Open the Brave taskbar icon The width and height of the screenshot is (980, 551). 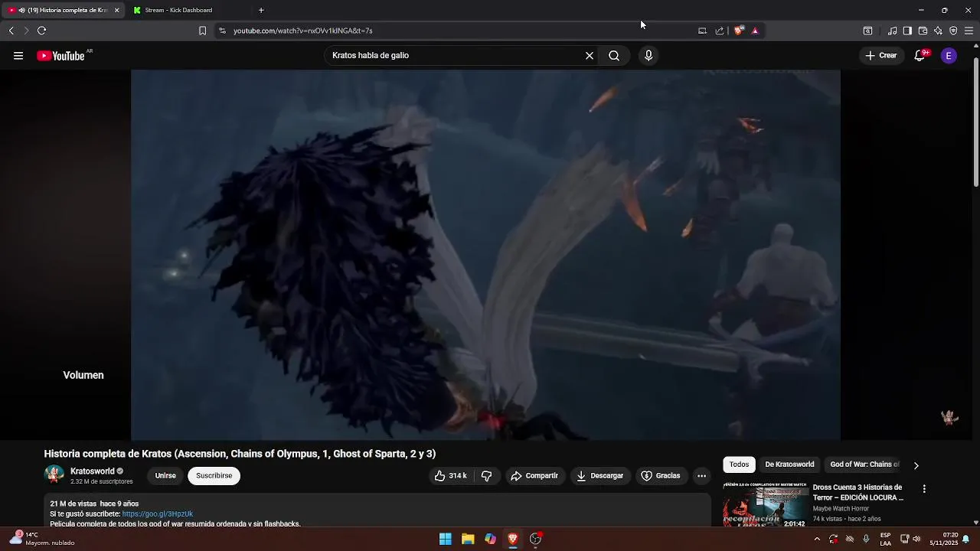click(x=513, y=539)
